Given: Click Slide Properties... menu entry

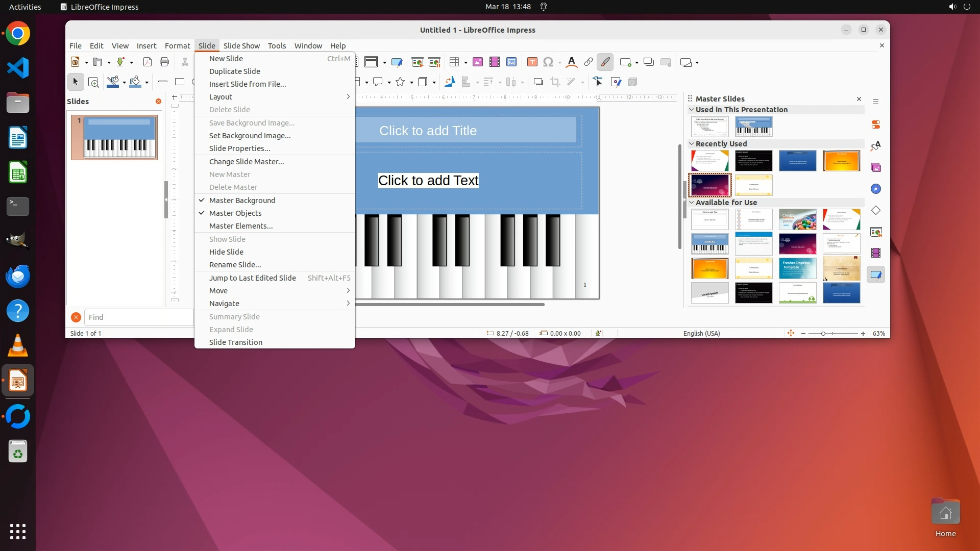Looking at the screenshot, I should click(x=240, y=148).
